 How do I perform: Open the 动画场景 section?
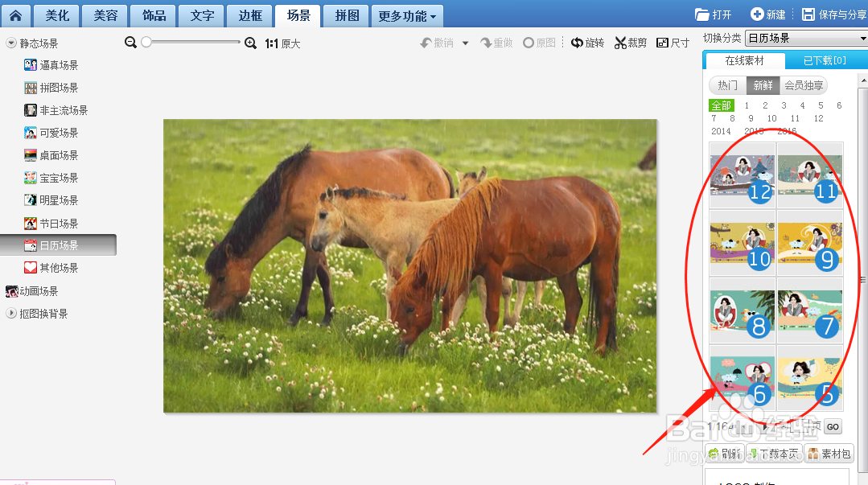tap(31, 291)
